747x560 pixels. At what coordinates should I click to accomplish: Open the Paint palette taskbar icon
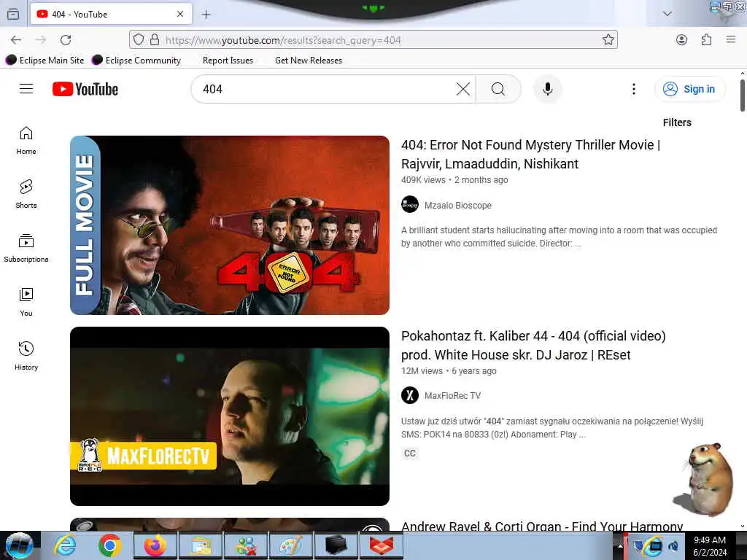click(290, 545)
